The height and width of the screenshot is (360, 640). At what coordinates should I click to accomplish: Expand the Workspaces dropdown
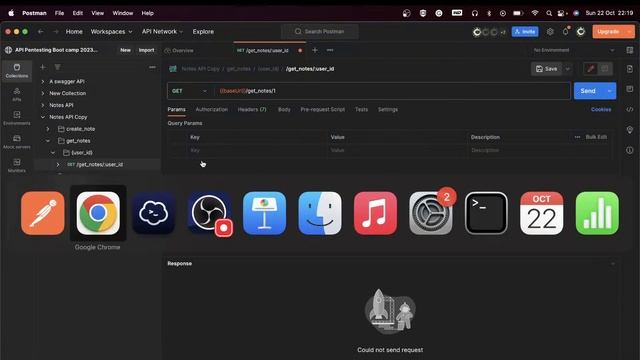[x=111, y=31]
